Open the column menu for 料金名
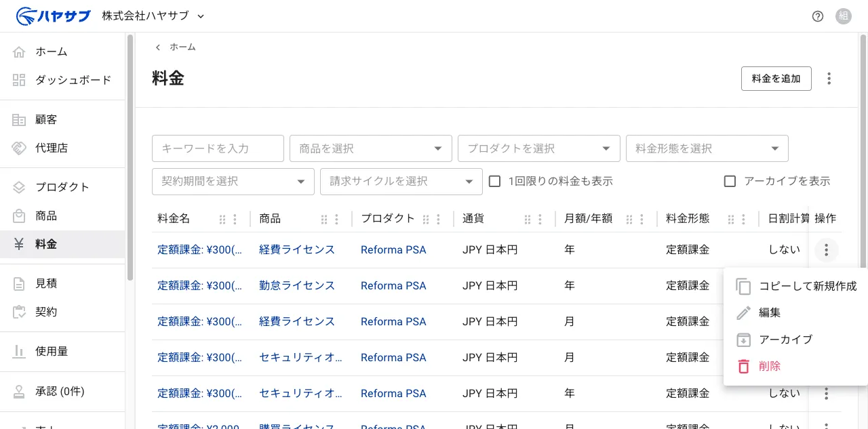Screen dimensions: 868x429 click(235, 220)
